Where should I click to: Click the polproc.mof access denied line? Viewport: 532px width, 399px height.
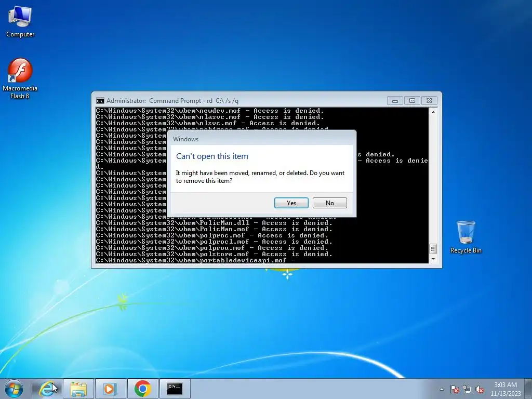[x=212, y=235]
